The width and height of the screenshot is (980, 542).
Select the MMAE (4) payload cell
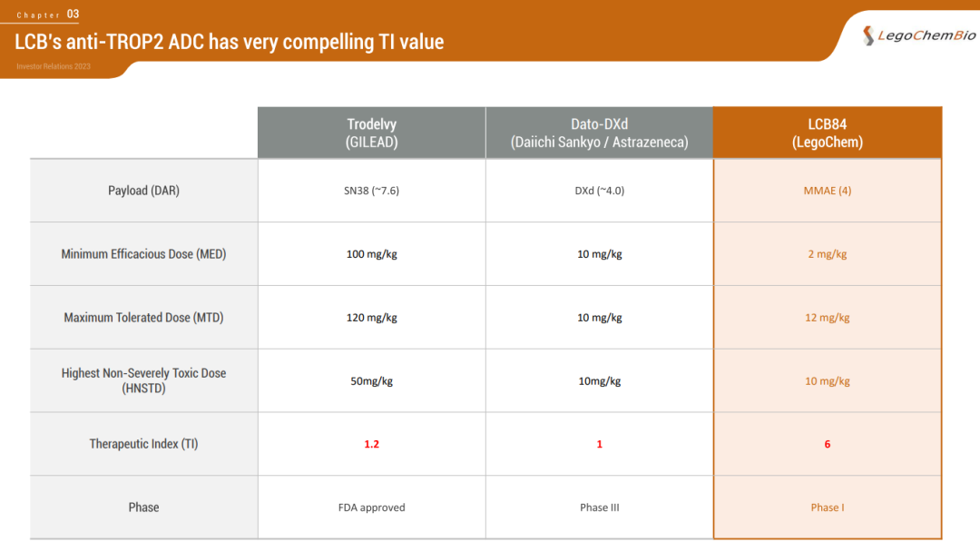click(827, 191)
